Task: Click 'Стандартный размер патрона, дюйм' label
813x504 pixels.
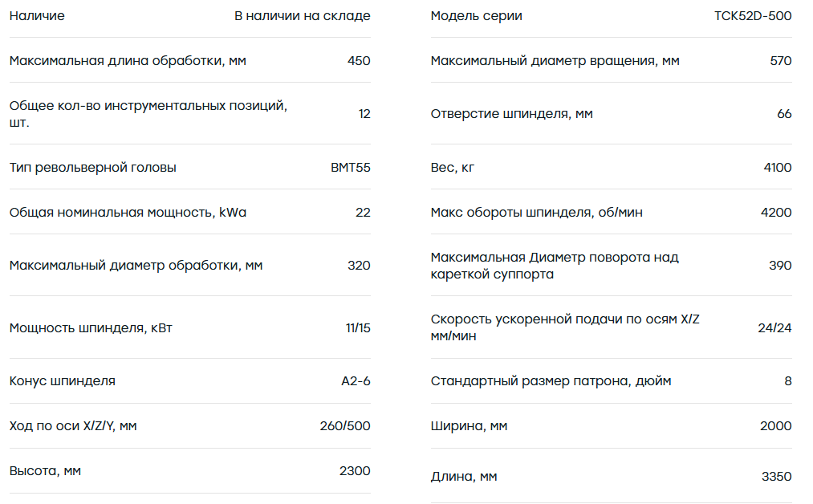Action: (x=551, y=381)
